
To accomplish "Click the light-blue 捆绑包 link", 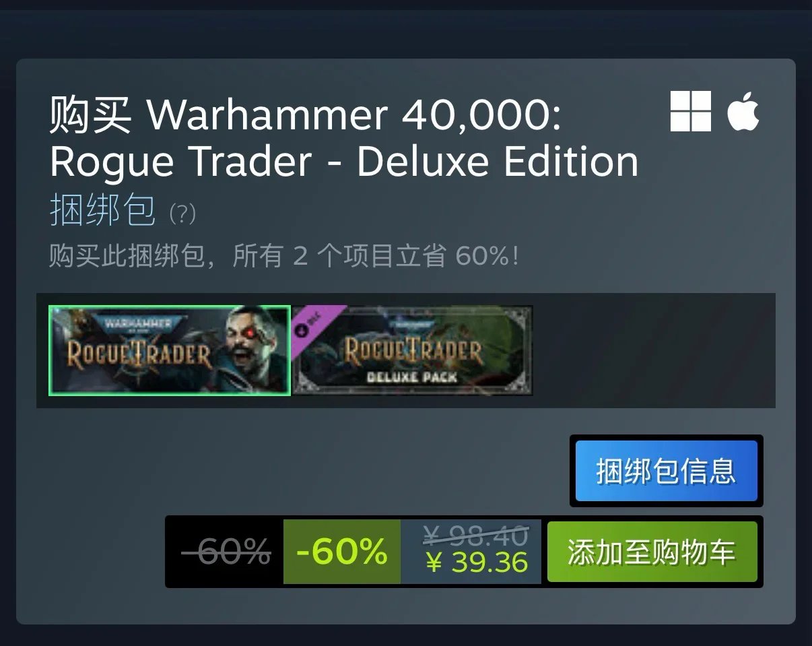I will pyautogui.click(x=102, y=210).
